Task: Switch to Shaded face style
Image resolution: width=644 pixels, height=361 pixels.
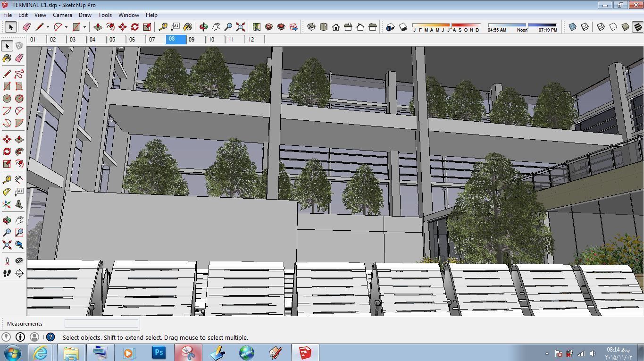Action: 626,27
